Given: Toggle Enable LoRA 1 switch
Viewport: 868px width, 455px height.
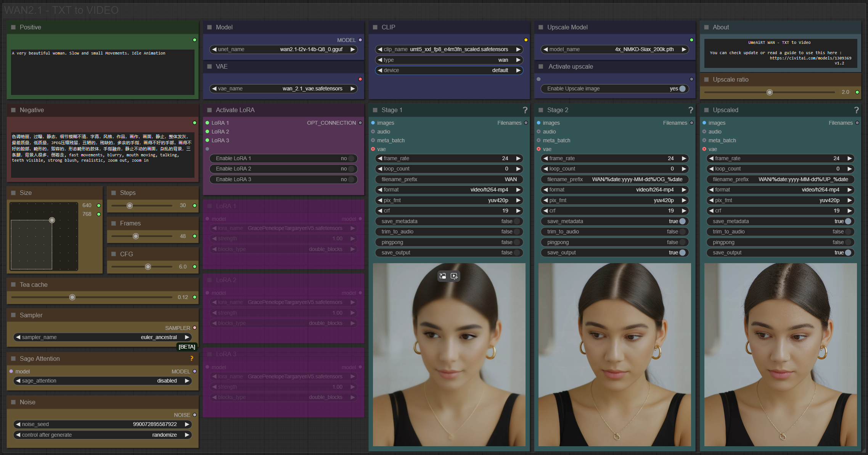Looking at the screenshot, I should [x=351, y=158].
